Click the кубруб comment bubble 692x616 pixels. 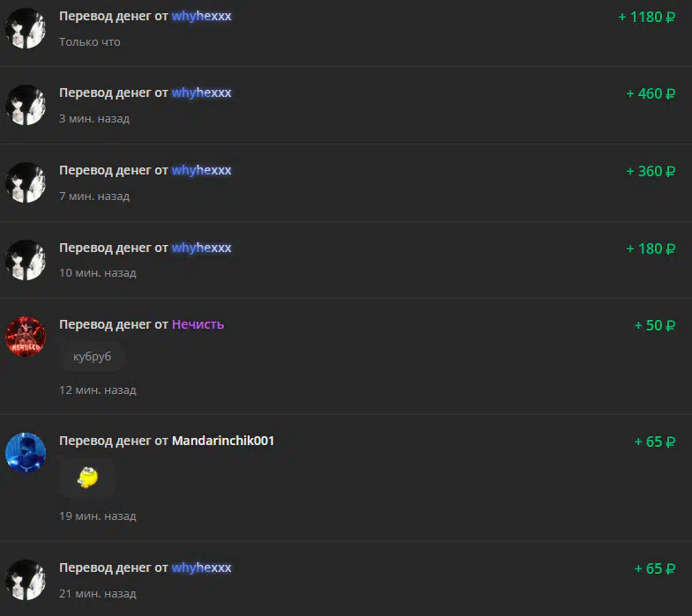(93, 357)
